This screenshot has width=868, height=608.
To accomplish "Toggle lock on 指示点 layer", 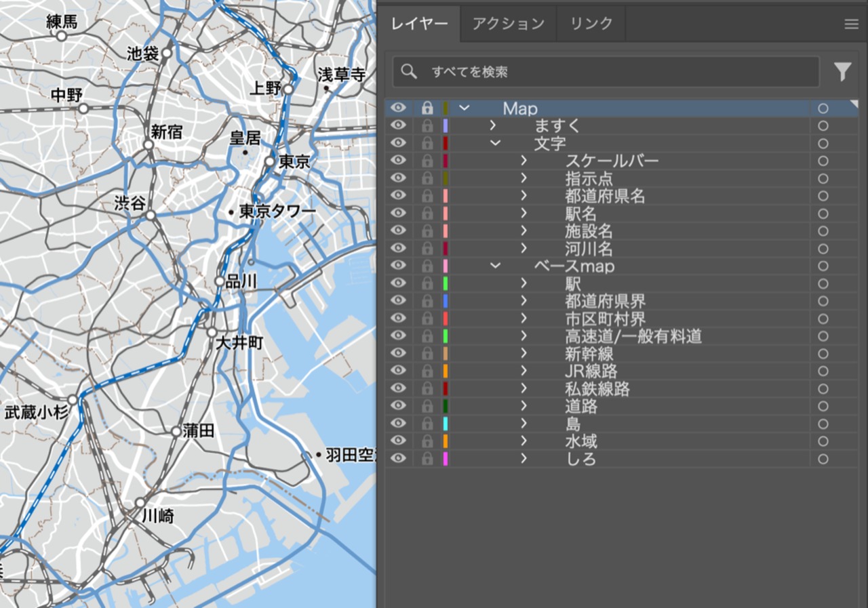I will coord(427,178).
